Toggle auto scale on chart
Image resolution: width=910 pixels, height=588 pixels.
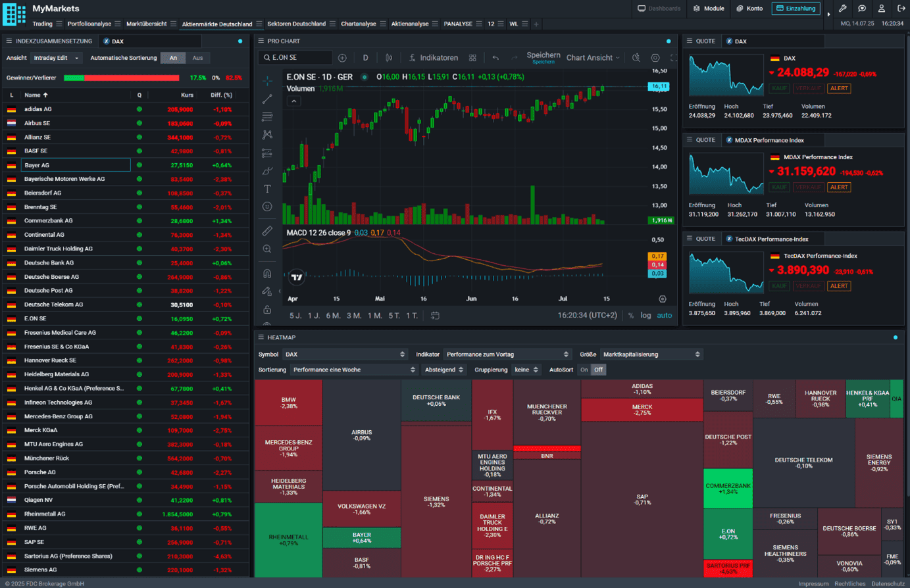(665, 316)
